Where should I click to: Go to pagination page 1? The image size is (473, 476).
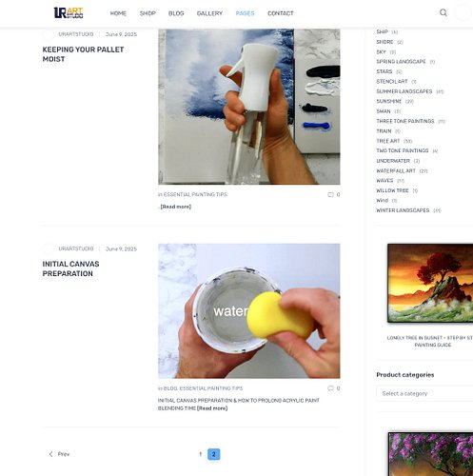pyautogui.click(x=201, y=454)
